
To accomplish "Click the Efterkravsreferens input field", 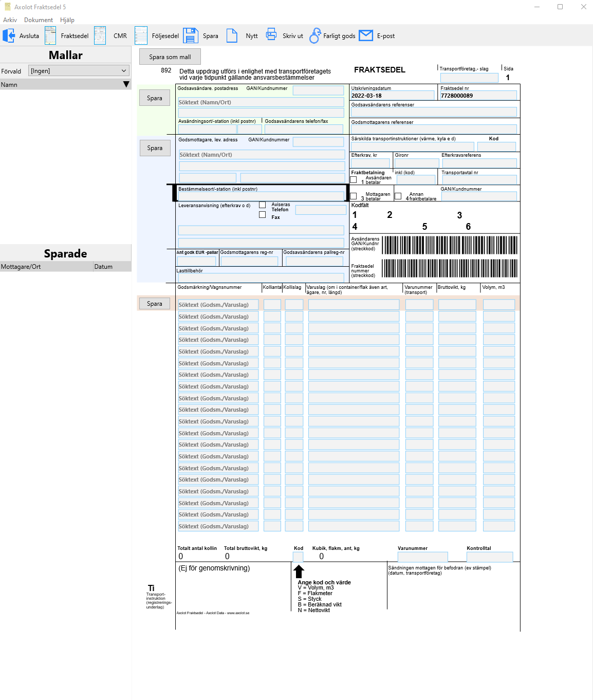I will pos(479,163).
